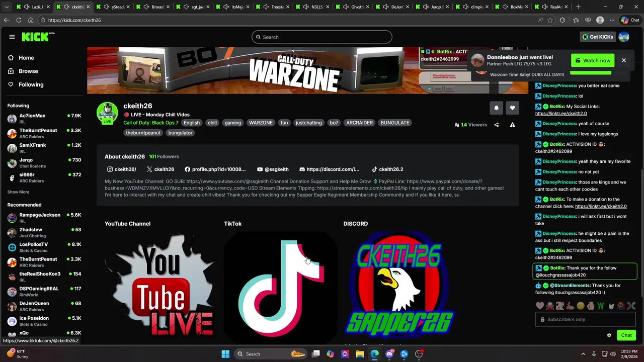
Task: Toggle follow heart for ckeith26
Action: point(512,108)
